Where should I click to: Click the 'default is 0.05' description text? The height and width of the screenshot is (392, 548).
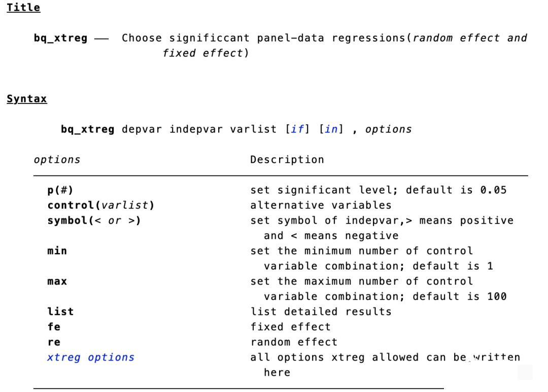click(x=456, y=190)
